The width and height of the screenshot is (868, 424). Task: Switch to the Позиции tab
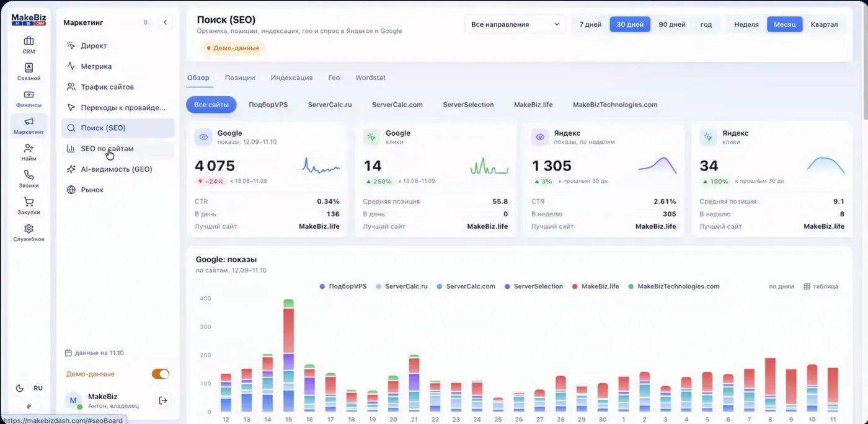click(240, 77)
